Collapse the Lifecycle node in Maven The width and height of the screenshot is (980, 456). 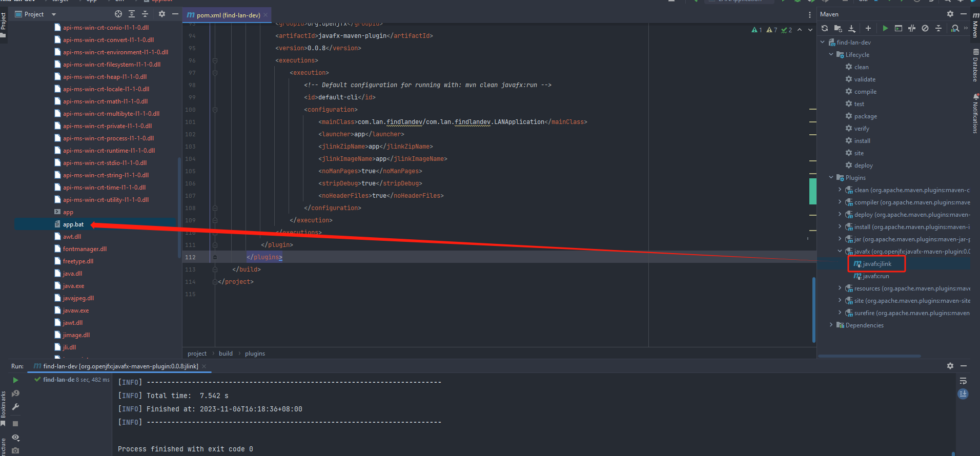(831, 55)
